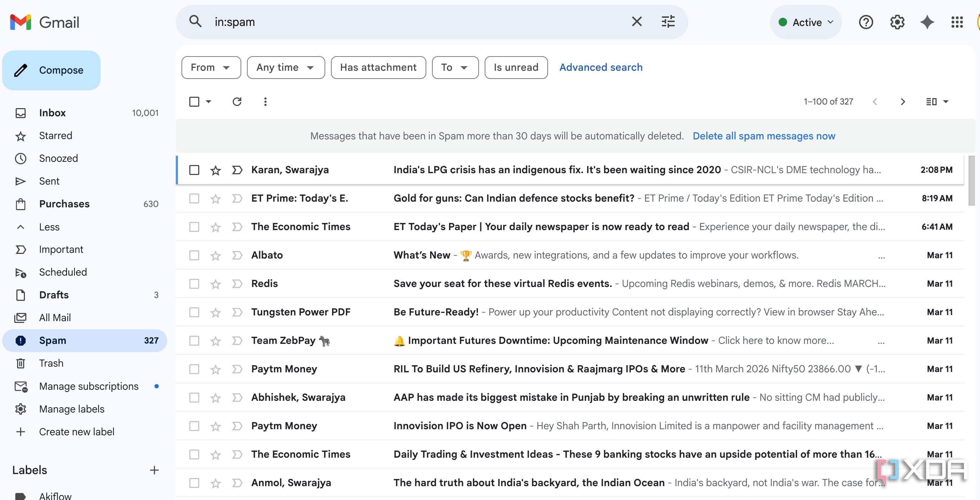Star the Karan, Swarajya email
Image resolution: width=980 pixels, height=500 pixels.
pyautogui.click(x=215, y=170)
